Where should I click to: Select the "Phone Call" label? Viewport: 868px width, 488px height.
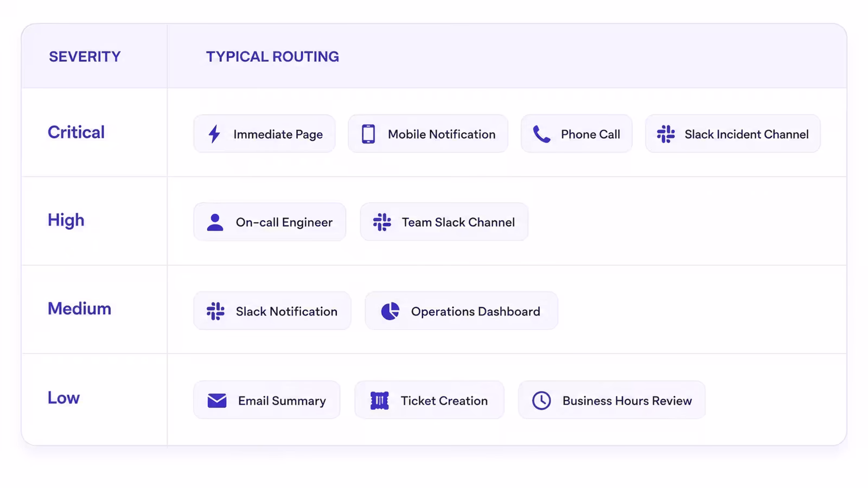click(590, 134)
